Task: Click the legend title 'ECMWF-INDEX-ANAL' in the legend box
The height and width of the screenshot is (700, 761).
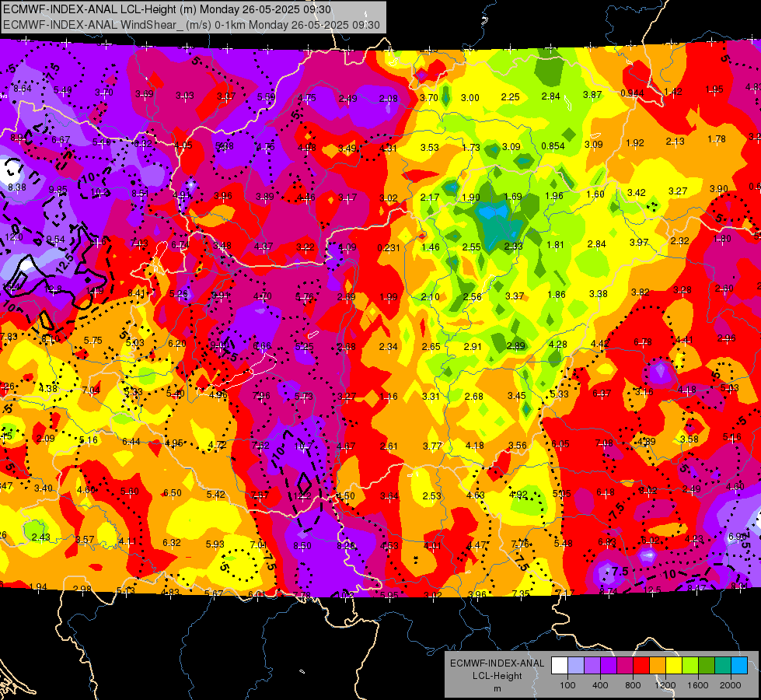Action: (x=497, y=663)
